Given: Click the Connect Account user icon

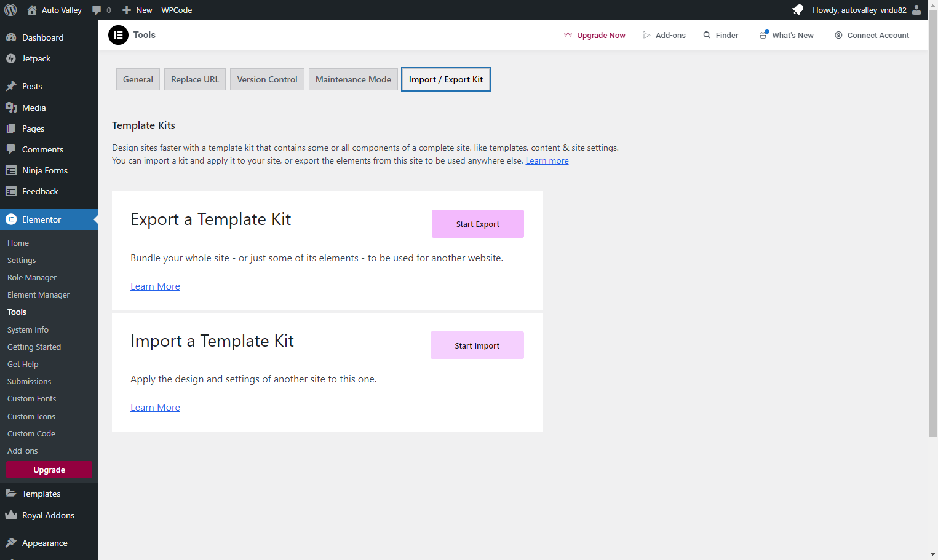Looking at the screenshot, I should click(838, 35).
